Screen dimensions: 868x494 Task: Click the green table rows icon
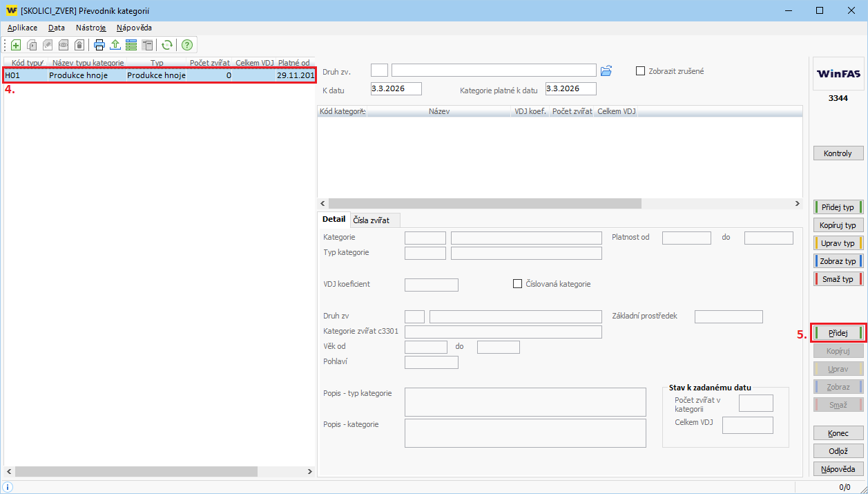(x=131, y=46)
